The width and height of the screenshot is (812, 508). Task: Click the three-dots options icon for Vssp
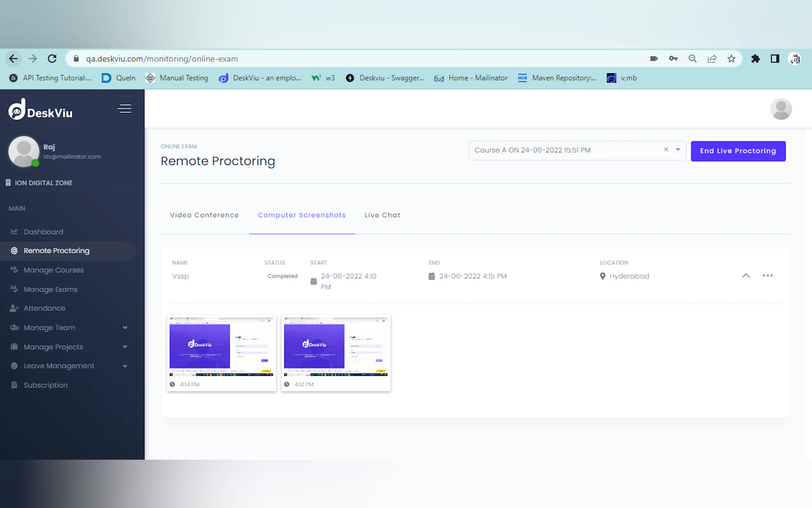767,275
